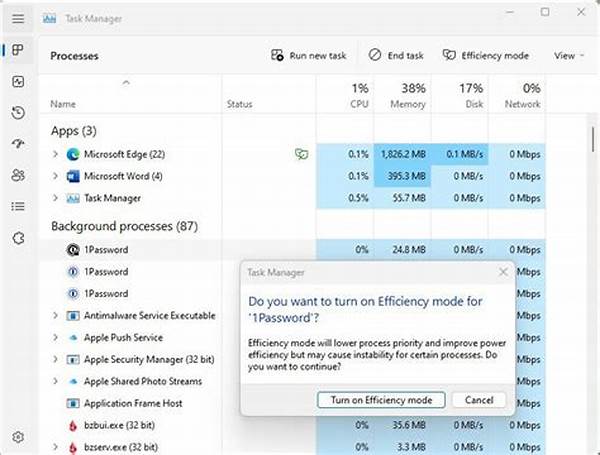Open the Services sidebar icon
This screenshot has width=600, height=455.
pos(18,238)
